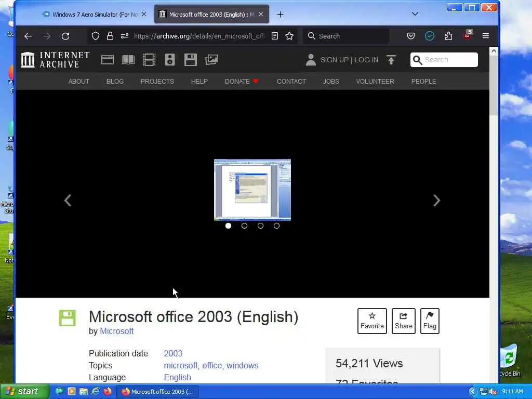Open the uBlock extension icon with badge 5

pos(468,35)
